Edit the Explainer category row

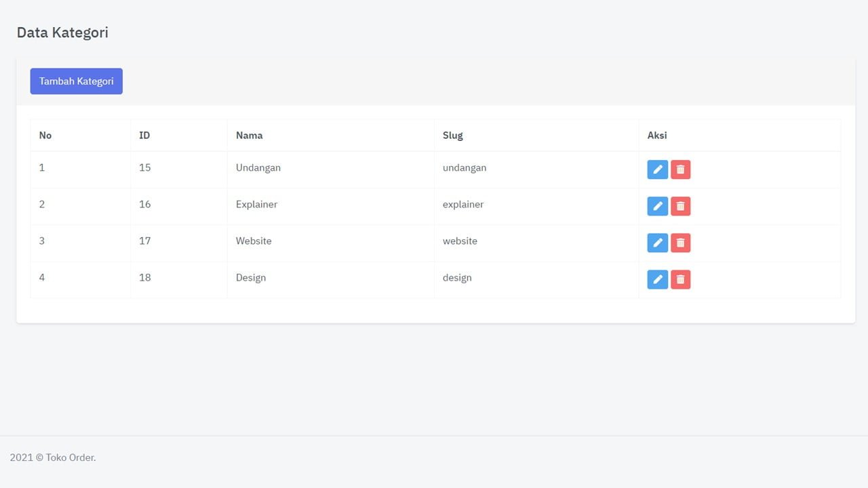coord(657,206)
